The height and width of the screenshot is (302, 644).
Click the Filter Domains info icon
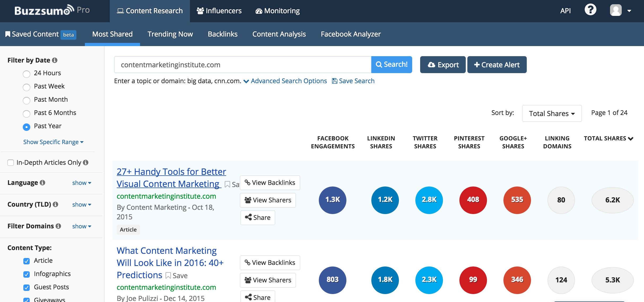point(58,226)
